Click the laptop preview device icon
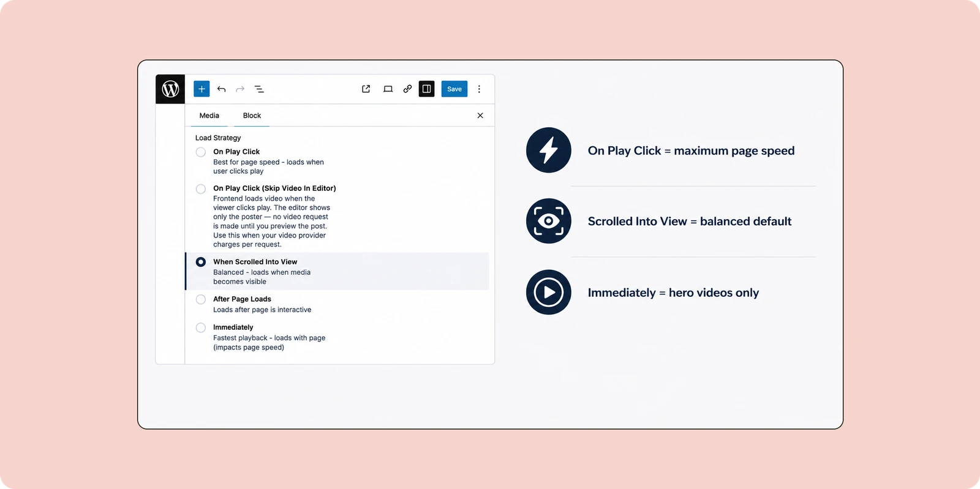 coord(388,89)
